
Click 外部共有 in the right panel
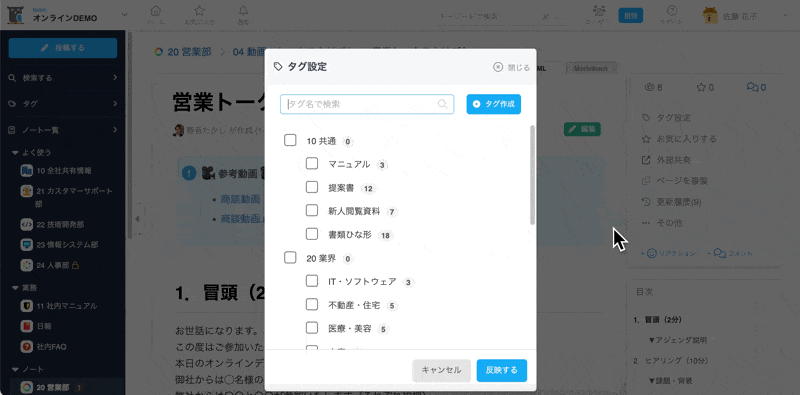pyautogui.click(x=673, y=160)
